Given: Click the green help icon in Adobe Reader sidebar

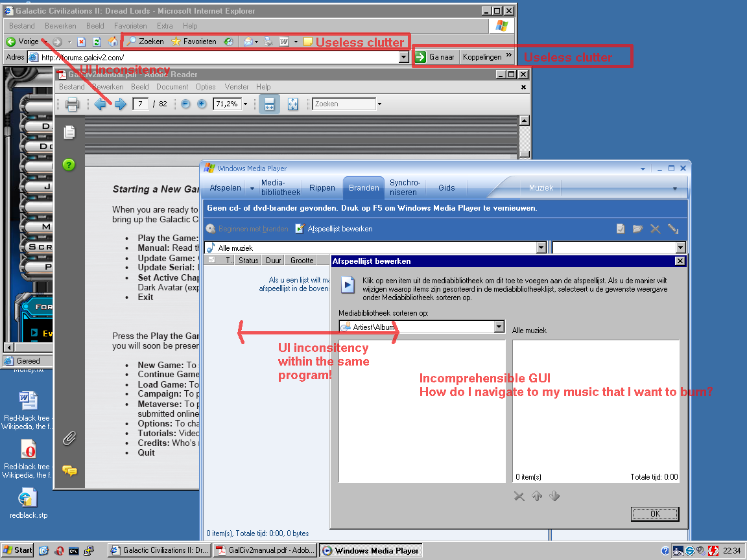Looking at the screenshot, I should (69, 165).
